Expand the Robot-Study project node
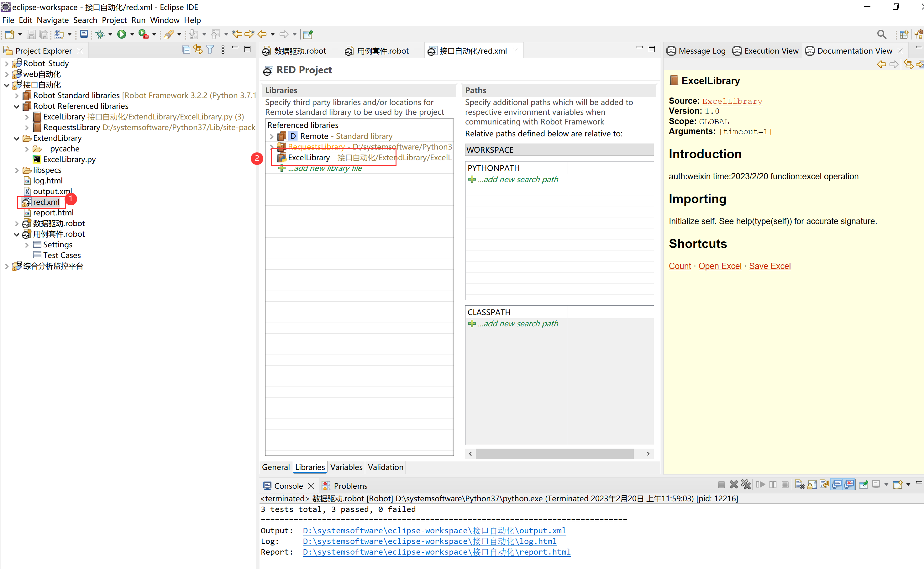The width and height of the screenshot is (924, 569). [6, 64]
